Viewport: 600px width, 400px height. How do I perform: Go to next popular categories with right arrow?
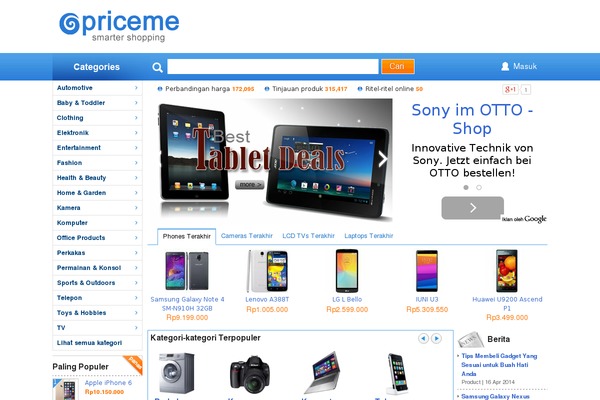click(x=436, y=338)
